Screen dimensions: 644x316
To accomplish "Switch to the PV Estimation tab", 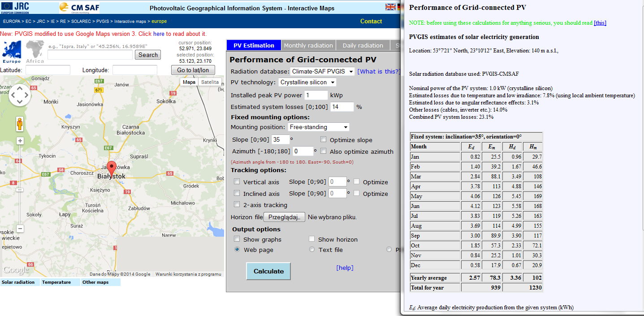I will pyautogui.click(x=254, y=45).
